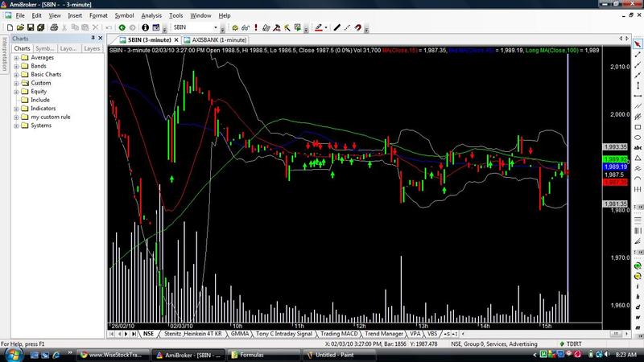Switch to the Layers panel tab
The height and width of the screenshot is (362, 644).
coord(92,48)
